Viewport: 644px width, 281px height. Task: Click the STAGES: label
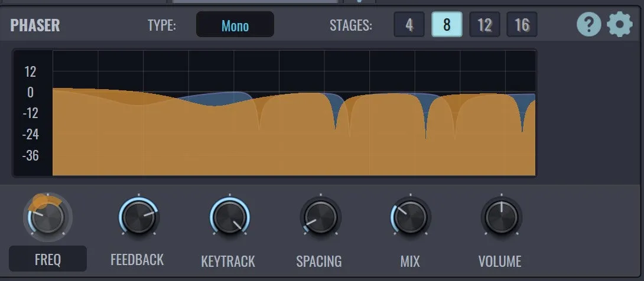351,25
